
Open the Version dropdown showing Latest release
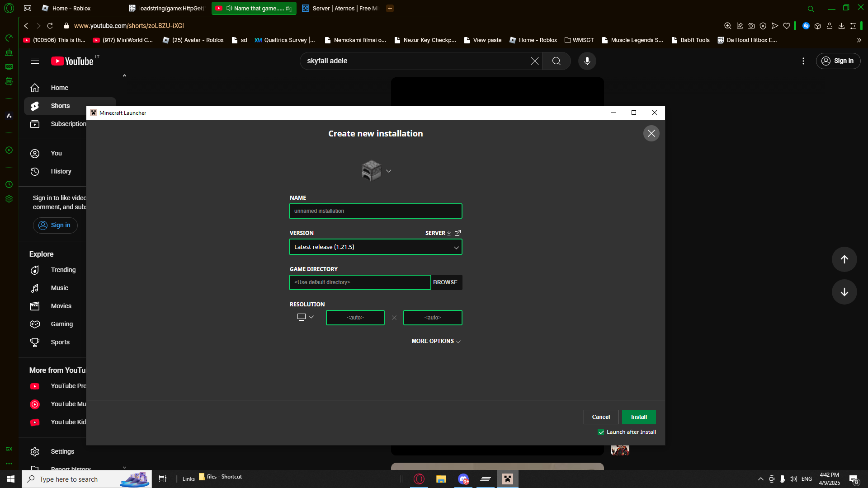coord(375,247)
